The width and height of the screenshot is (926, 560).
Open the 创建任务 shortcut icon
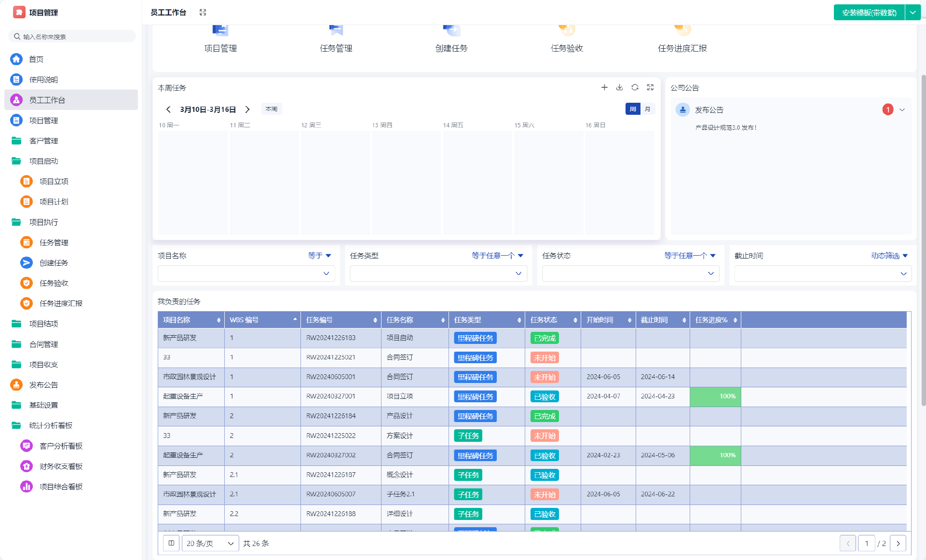click(x=451, y=31)
